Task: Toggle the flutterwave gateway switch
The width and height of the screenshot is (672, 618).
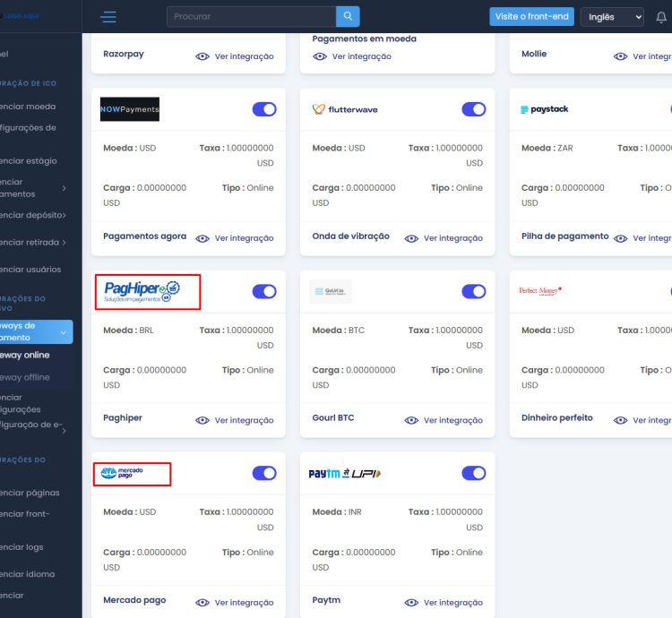Action: 474,109
